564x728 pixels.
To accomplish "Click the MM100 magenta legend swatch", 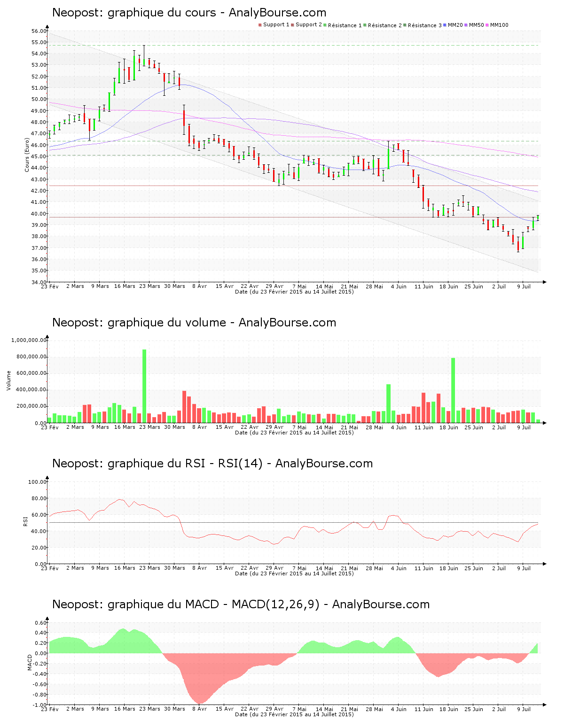I will point(487,25).
